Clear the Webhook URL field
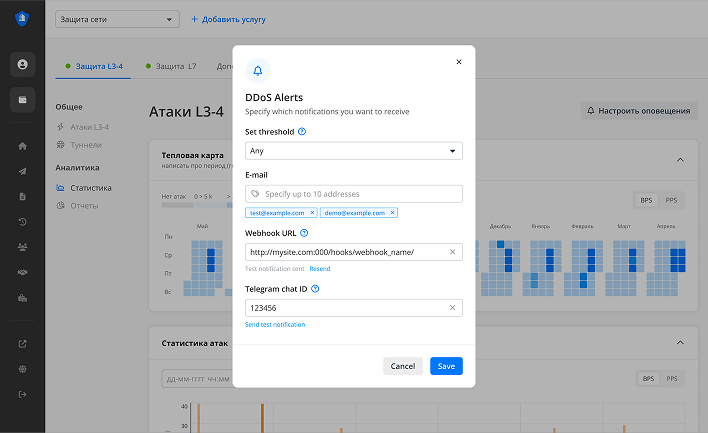Screen dimensions: 708x433 pos(452,252)
